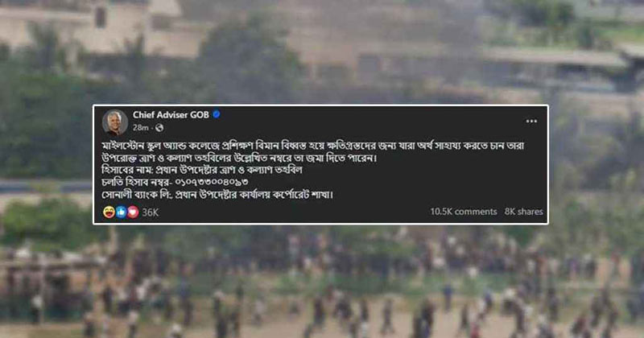Click the second line of post text

(x=239, y=158)
